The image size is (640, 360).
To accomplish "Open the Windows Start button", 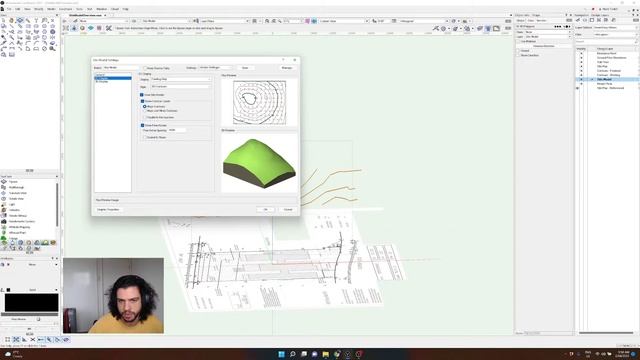I will 281,354.
